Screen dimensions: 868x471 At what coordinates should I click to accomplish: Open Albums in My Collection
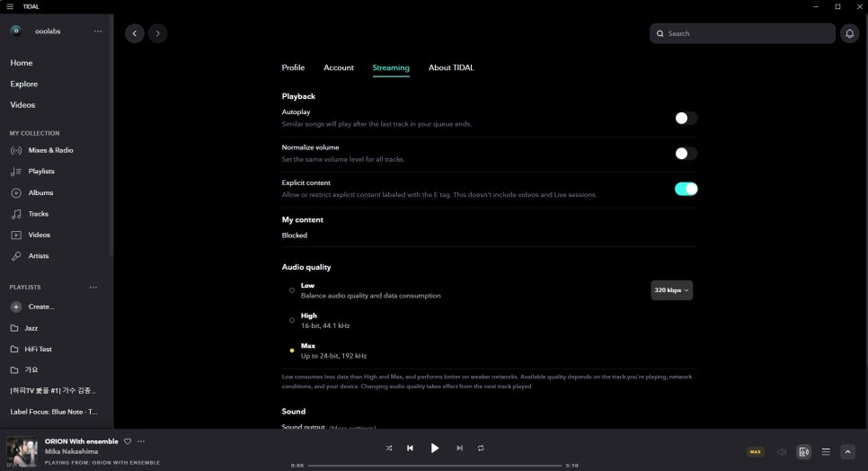coord(32,192)
